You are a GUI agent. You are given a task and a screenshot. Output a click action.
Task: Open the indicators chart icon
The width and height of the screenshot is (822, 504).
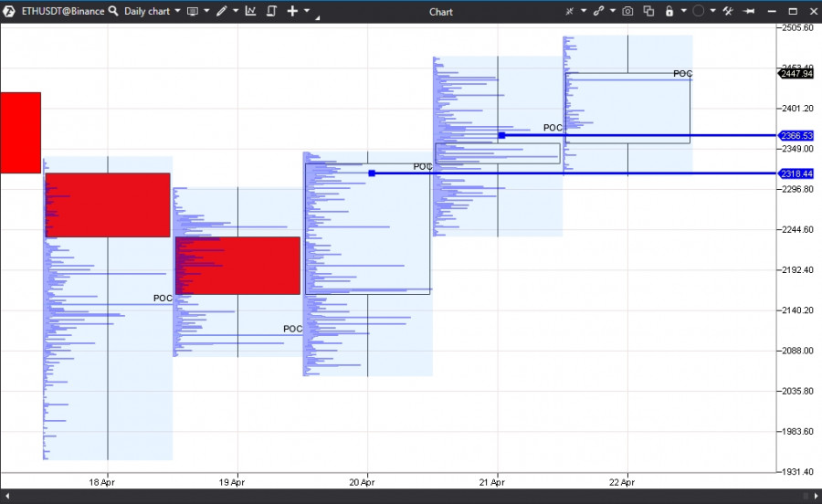[x=250, y=11]
